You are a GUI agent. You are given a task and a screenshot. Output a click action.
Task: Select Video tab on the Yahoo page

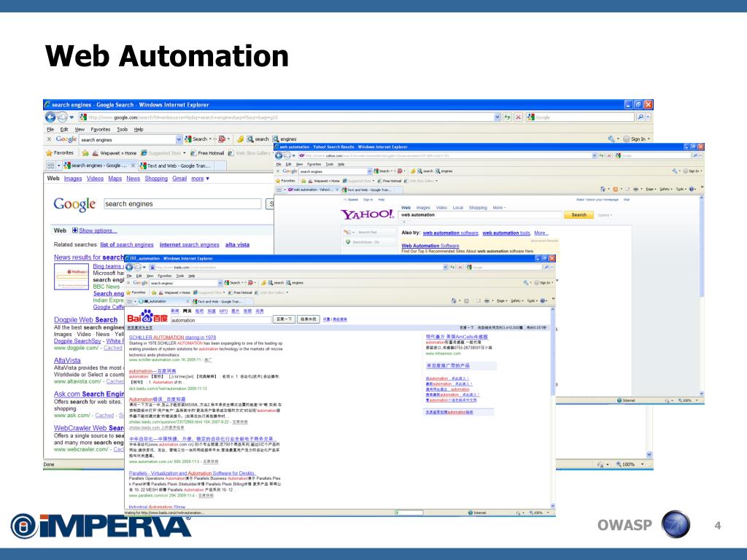441,208
